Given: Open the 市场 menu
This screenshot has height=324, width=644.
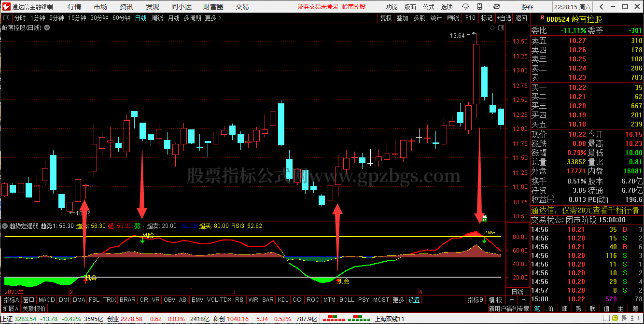Looking at the screenshot, I should 100,7.
